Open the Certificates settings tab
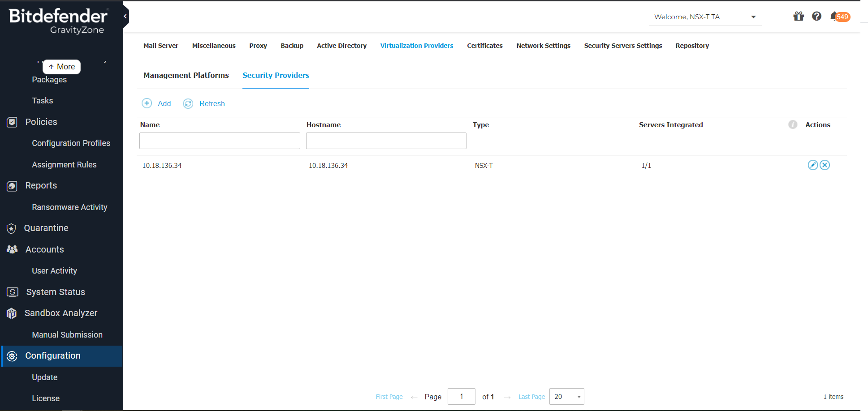The width and height of the screenshot is (868, 411). click(484, 46)
